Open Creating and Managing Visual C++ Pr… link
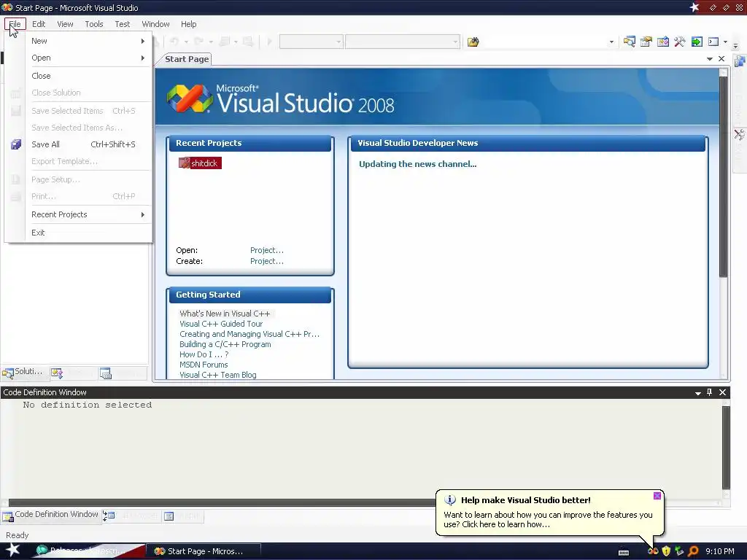The width and height of the screenshot is (747, 560). point(249,334)
